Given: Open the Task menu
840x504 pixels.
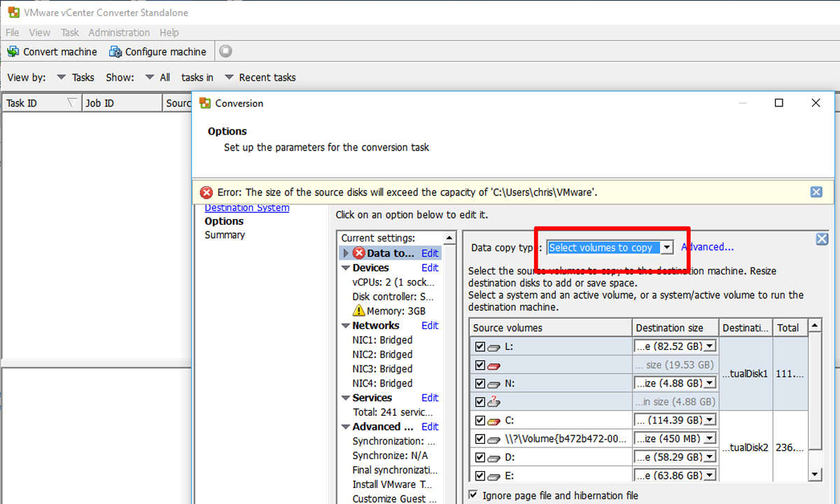Looking at the screenshot, I should (70, 32).
